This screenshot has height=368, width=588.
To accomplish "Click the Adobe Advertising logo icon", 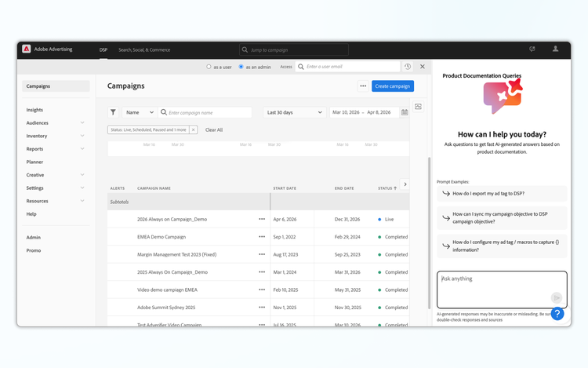I will [26, 49].
